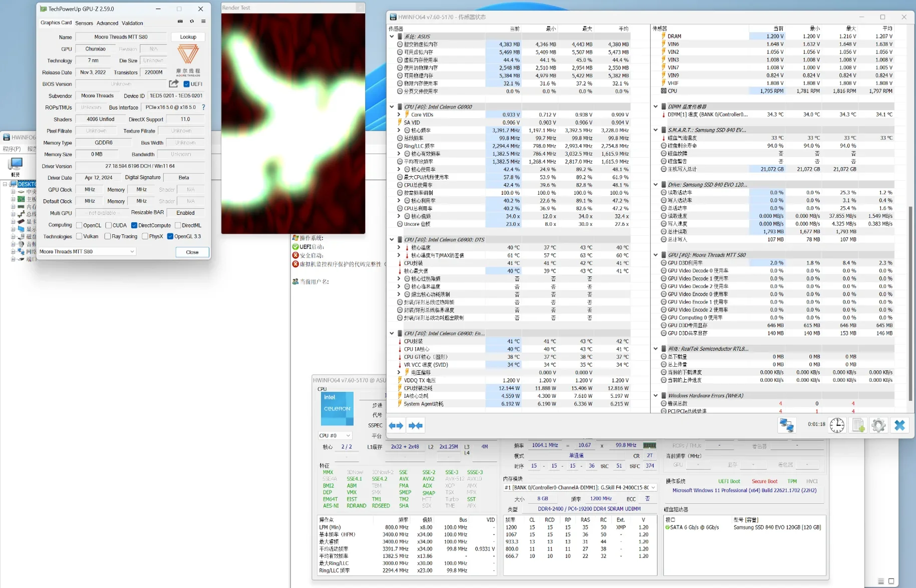Collapse the CPU [#0]: Intel Celeron G6900 section
Screen dimensions: 916x588
coord(392,107)
